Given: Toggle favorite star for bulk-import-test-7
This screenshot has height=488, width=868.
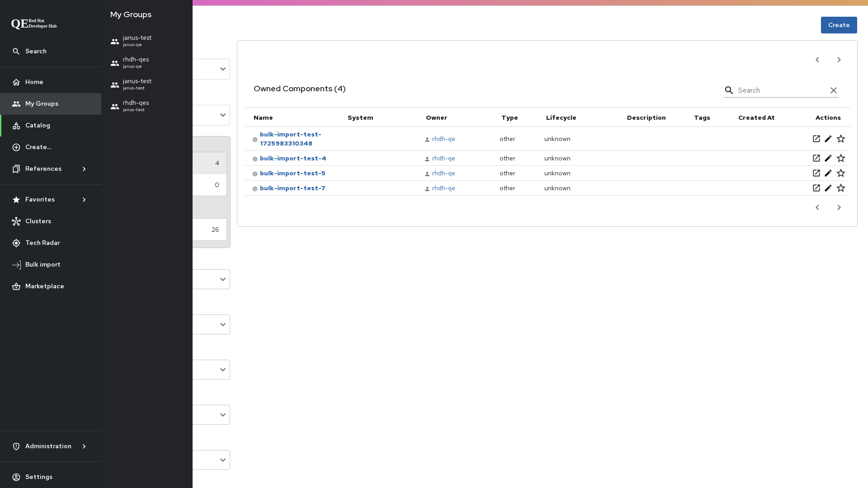Looking at the screenshot, I should pos(840,188).
